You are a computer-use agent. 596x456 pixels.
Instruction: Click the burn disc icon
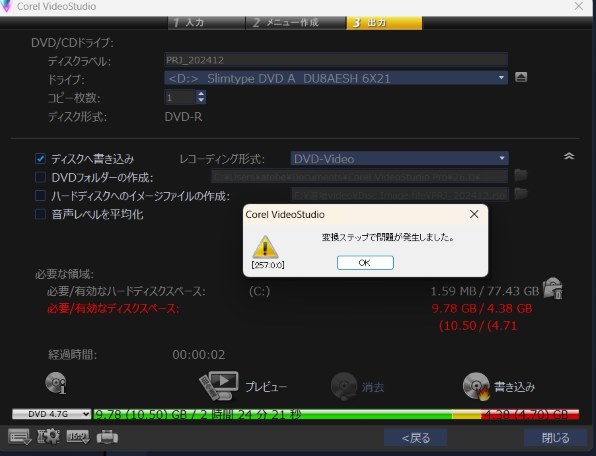476,386
